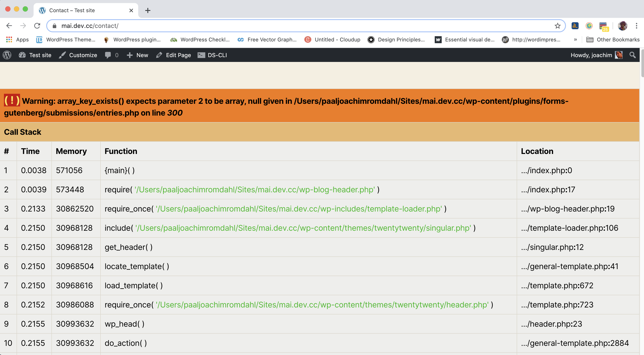Open Design Principles bookmark

pyautogui.click(x=396, y=39)
